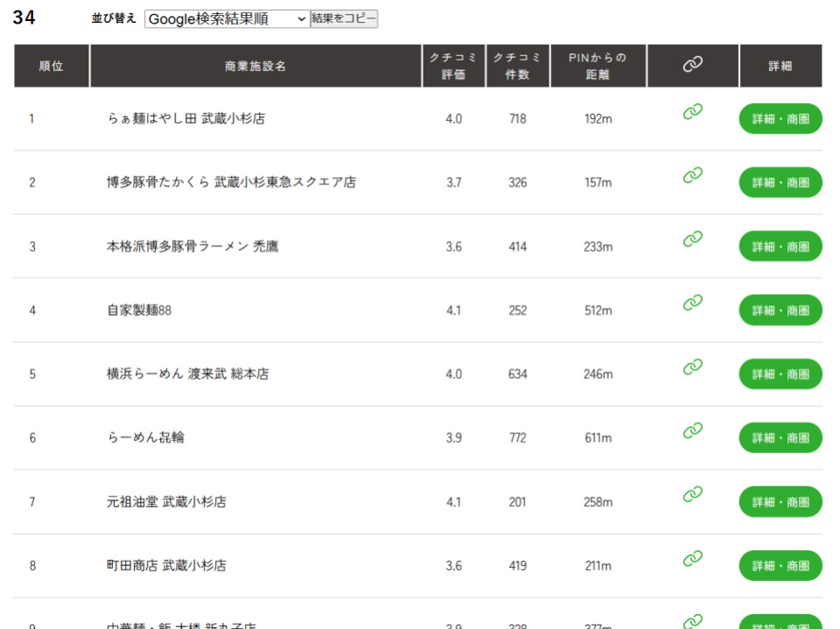The width and height of the screenshot is (840, 629).
Task: Click link icon for 元祖油堂 武蔵小杉店
Action: point(692,494)
